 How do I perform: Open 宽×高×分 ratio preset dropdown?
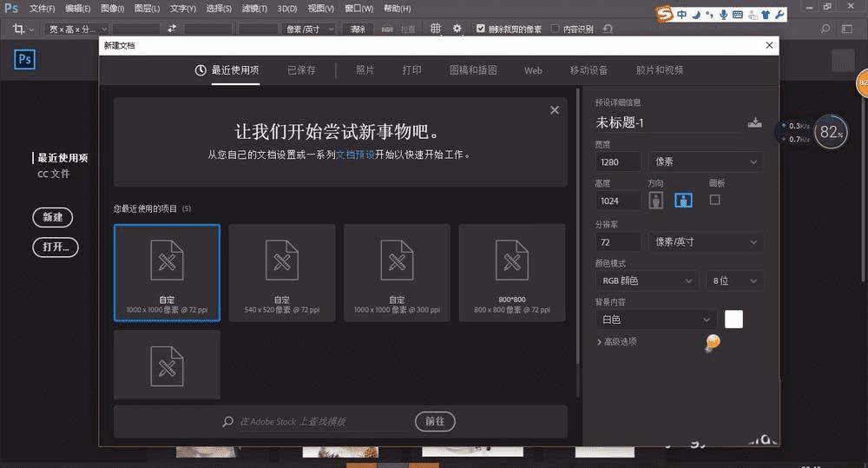pos(76,29)
